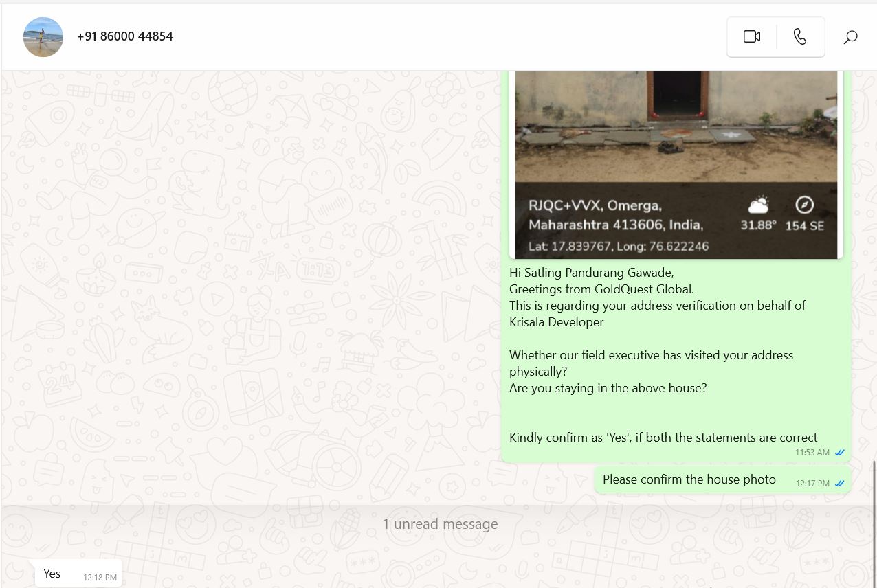The height and width of the screenshot is (588, 877).
Task: Click the blue read receipt beside 11:53 AM
Action: pos(839,453)
